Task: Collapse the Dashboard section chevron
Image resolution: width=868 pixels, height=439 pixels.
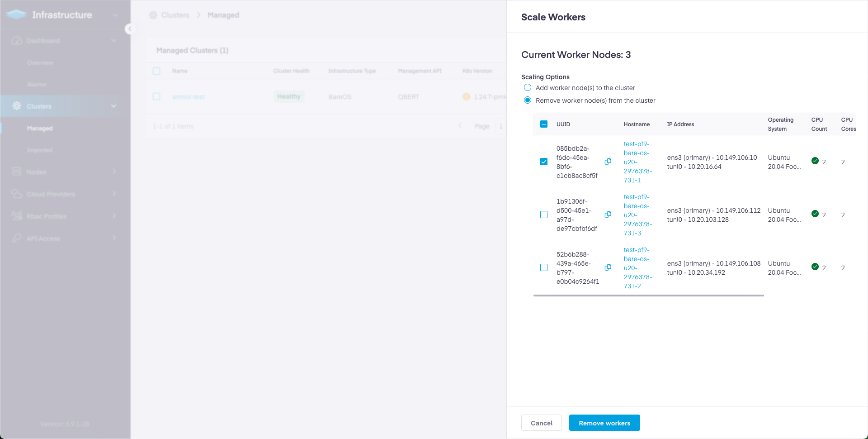Action: point(113,40)
